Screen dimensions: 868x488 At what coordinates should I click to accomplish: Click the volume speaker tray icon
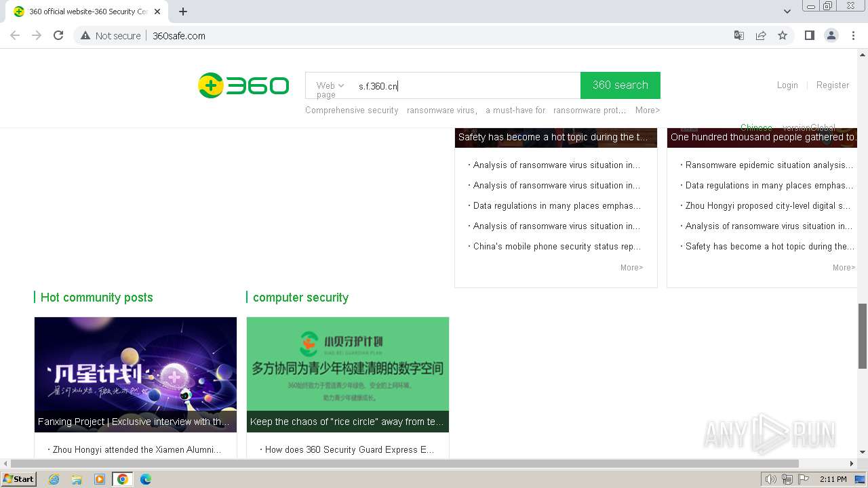point(771,479)
